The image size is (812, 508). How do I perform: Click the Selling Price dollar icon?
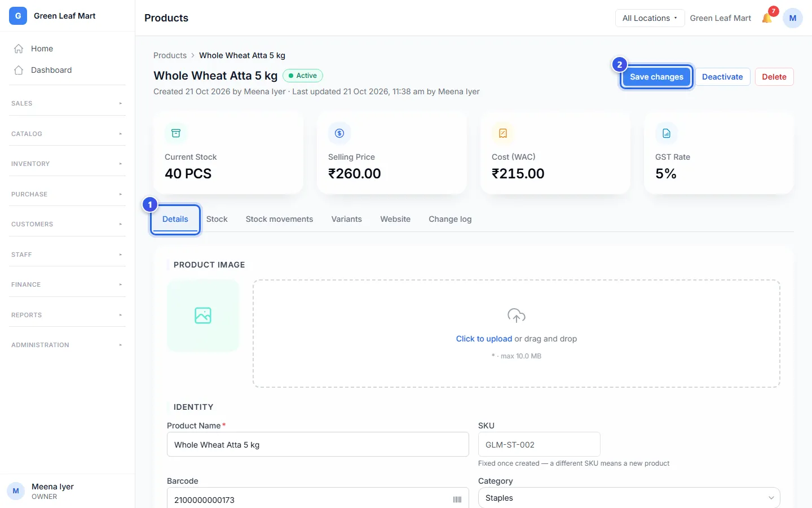[339, 133]
